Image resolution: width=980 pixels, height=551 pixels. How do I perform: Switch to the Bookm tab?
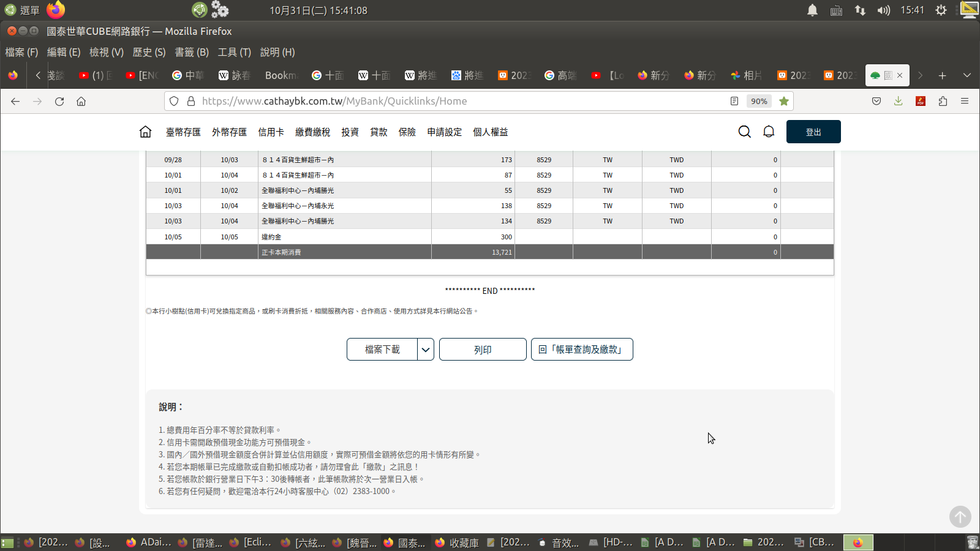(282, 75)
